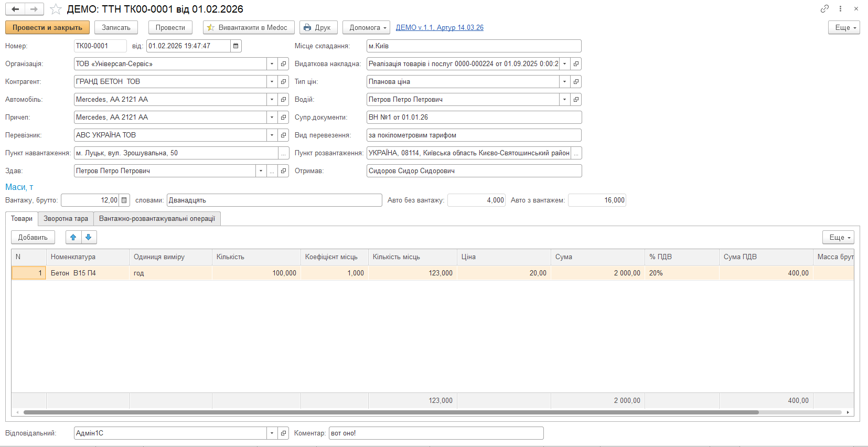
Task: Move table row down with arrow
Action: point(89,238)
